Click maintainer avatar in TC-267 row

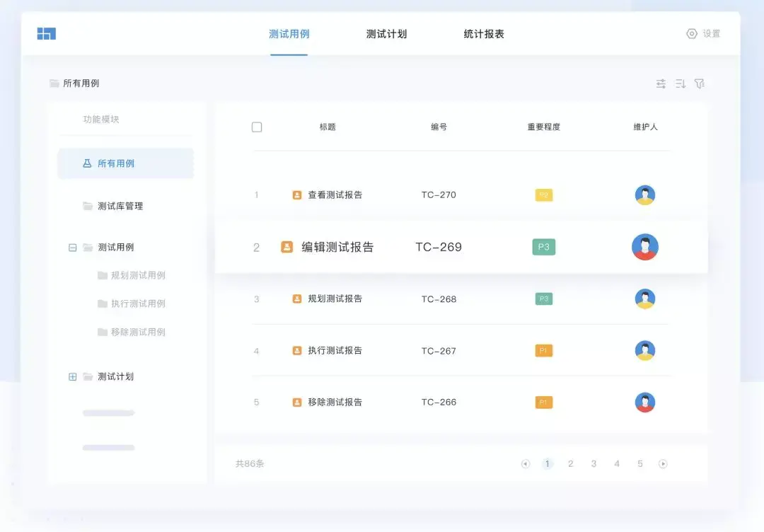[x=645, y=350]
